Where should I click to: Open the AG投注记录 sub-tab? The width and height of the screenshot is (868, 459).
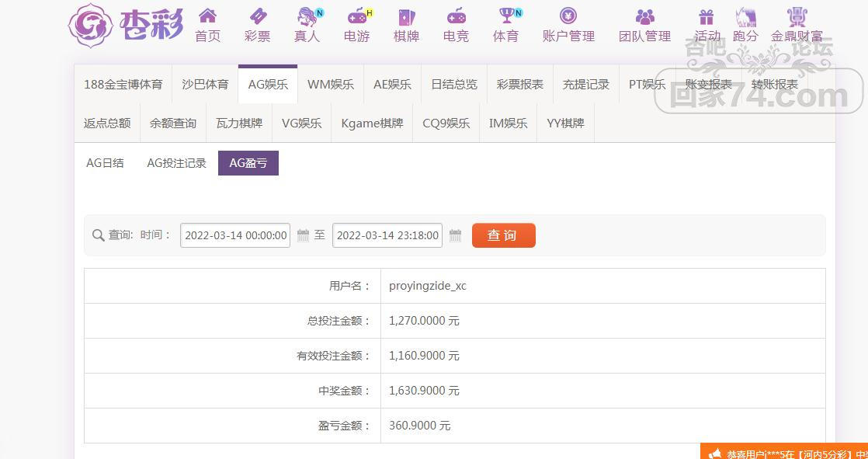pyautogui.click(x=176, y=163)
